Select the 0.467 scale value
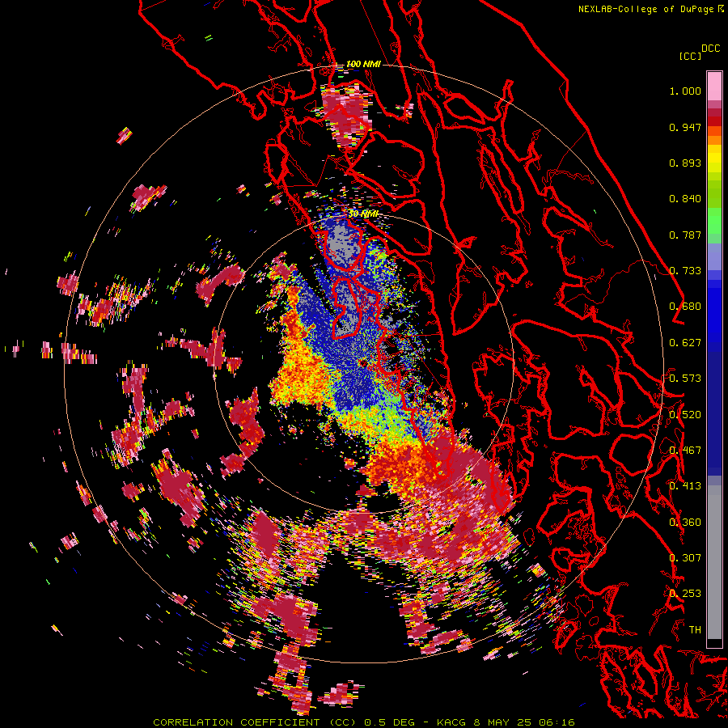The width and height of the screenshot is (728, 728). [685, 451]
